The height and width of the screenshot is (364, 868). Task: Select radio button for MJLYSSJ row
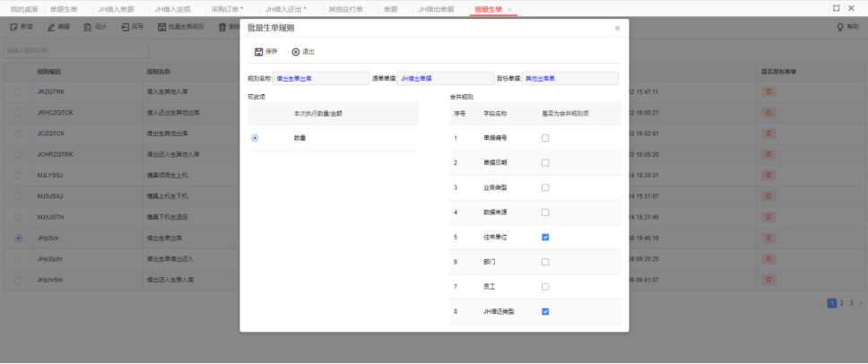[18, 175]
